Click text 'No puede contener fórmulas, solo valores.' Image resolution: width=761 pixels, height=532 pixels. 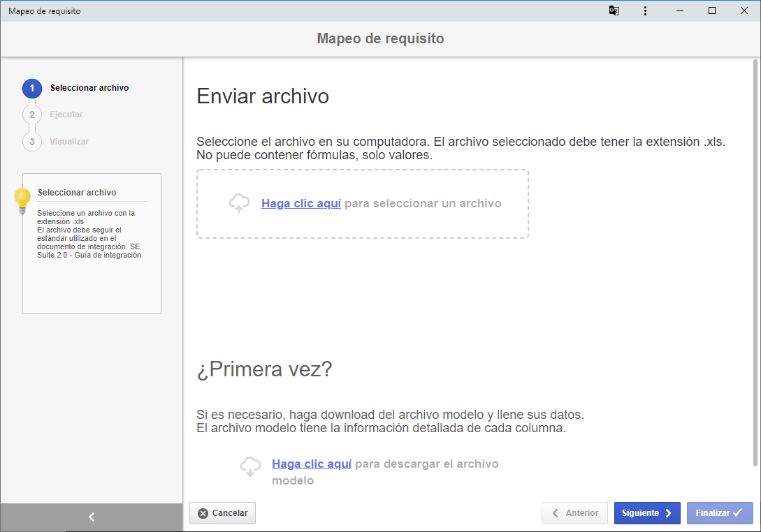(x=314, y=155)
